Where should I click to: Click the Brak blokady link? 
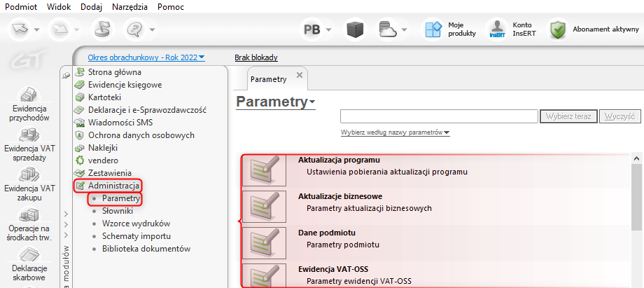tap(256, 57)
